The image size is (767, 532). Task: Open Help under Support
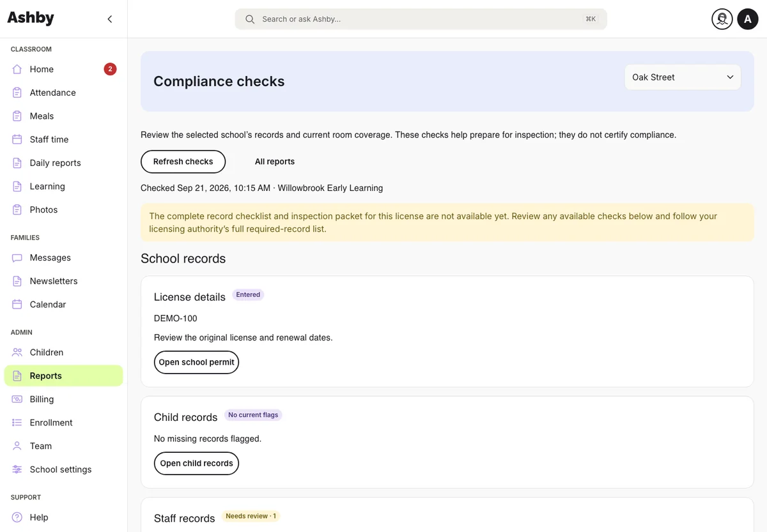[64, 517]
